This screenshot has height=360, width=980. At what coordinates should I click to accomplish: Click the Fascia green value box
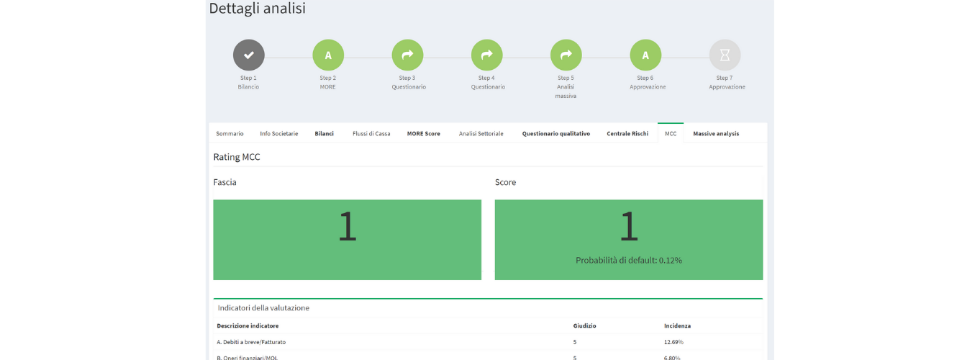click(x=347, y=240)
